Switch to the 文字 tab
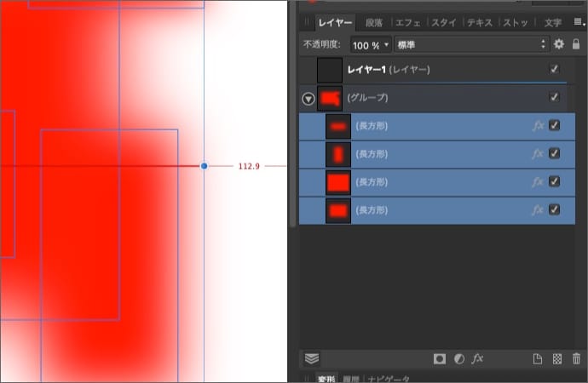This screenshot has width=588, height=383. tap(552, 23)
